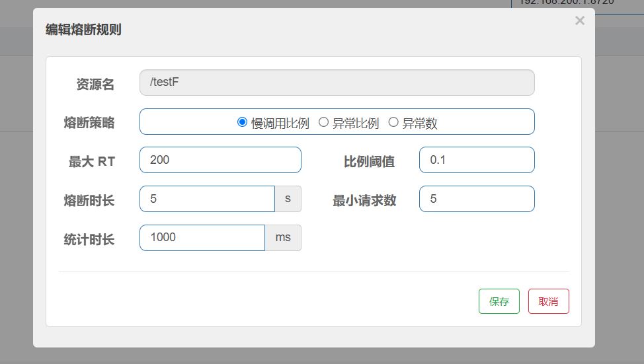Click the "ms" unit suffix box
The image size is (644, 364).
[x=283, y=238]
